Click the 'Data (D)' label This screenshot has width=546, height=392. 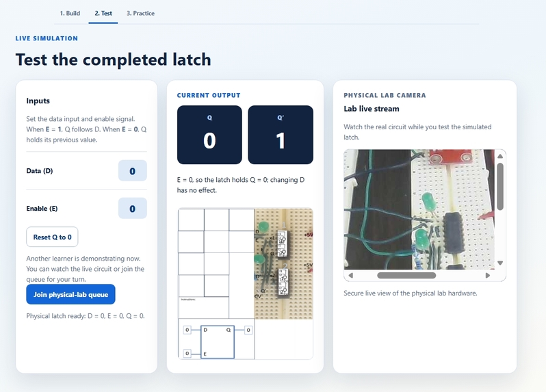click(x=40, y=170)
